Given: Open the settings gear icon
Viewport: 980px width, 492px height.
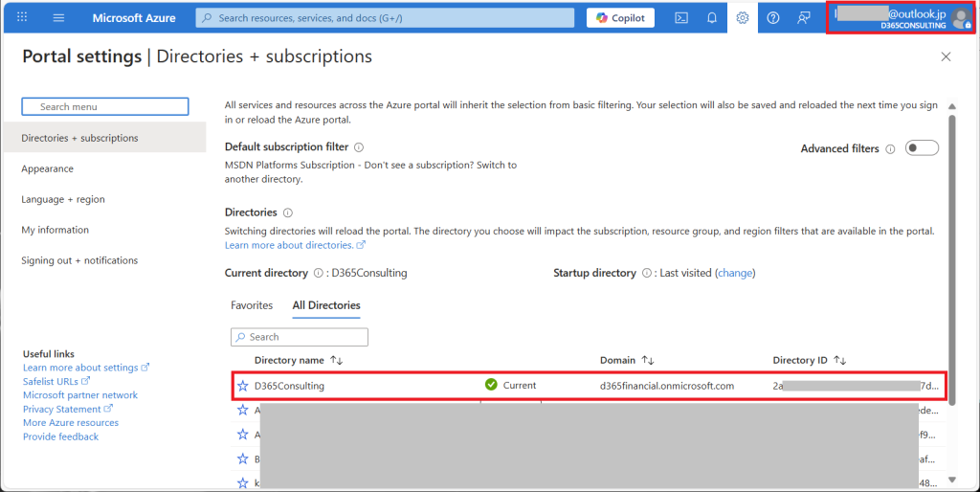Looking at the screenshot, I should click(x=743, y=18).
